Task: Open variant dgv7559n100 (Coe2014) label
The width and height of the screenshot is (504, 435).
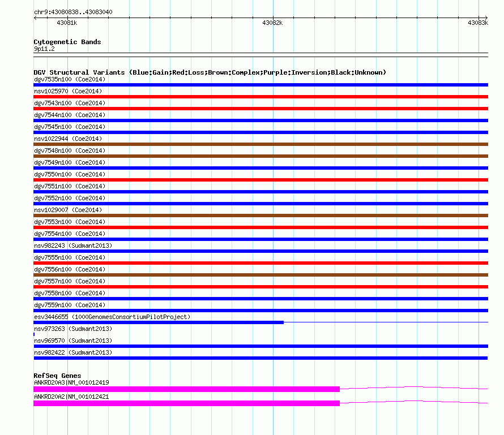Action: tap(70, 305)
